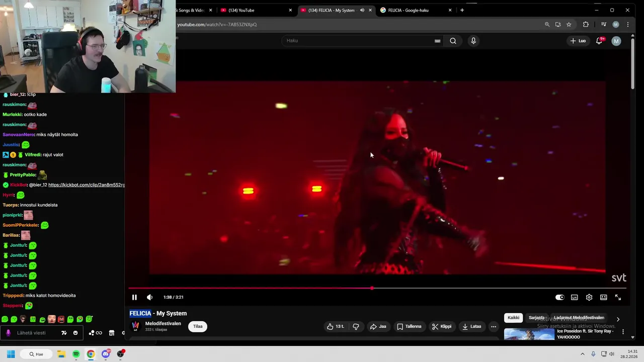Open the Chrome three-dot menu
This screenshot has width=644, height=362.
[627, 25]
